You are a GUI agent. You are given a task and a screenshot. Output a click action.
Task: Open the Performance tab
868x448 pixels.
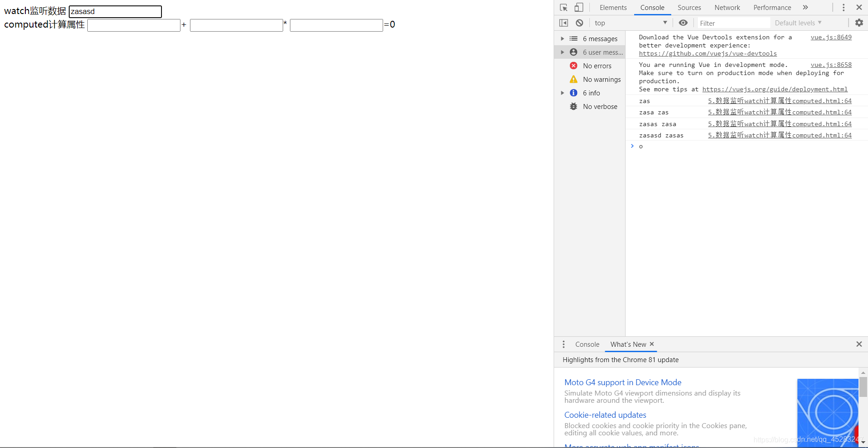(x=772, y=8)
